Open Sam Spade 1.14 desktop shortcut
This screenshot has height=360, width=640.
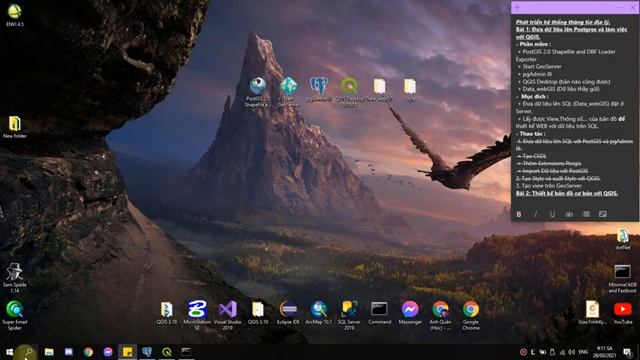tap(15, 278)
